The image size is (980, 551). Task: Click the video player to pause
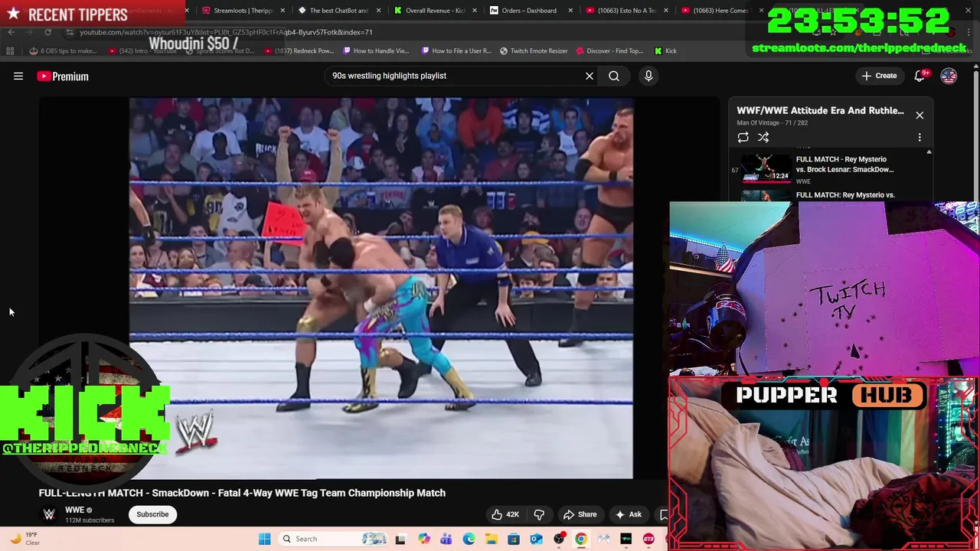pyautogui.click(x=381, y=288)
